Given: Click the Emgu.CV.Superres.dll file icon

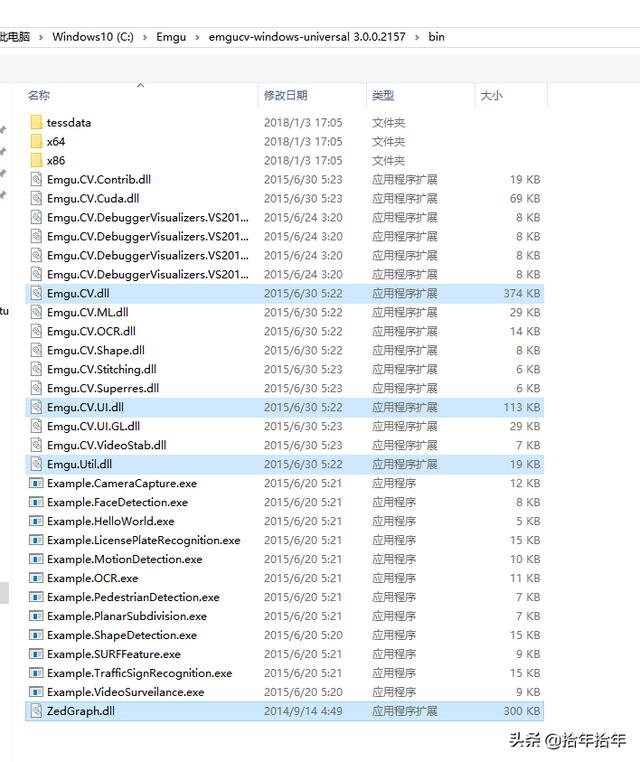Looking at the screenshot, I should [36, 388].
